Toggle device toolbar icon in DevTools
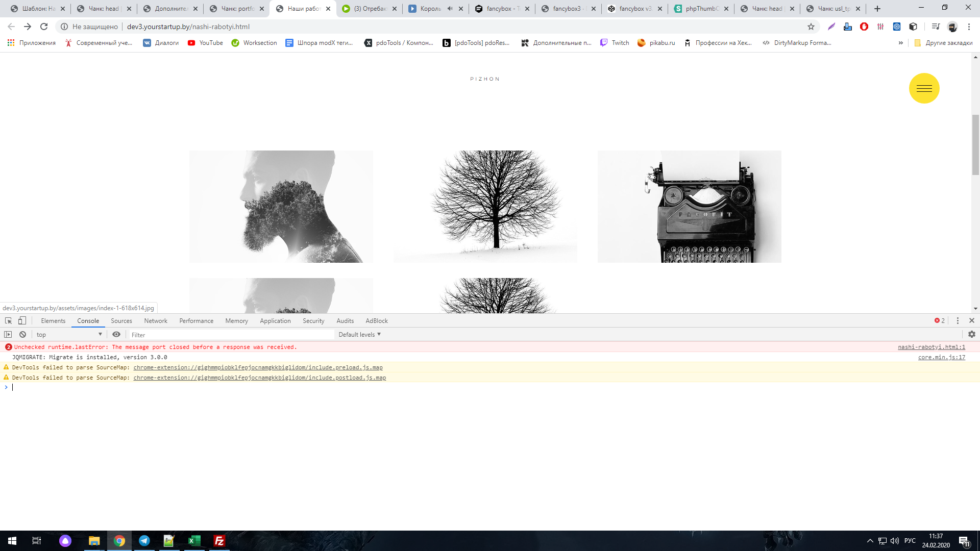Image resolution: width=980 pixels, height=551 pixels. click(x=22, y=320)
